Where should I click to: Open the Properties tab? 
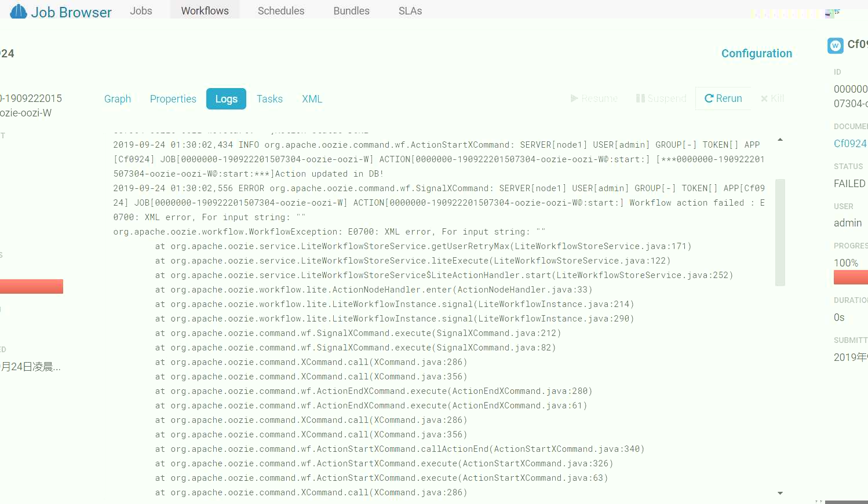(x=173, y=99)
